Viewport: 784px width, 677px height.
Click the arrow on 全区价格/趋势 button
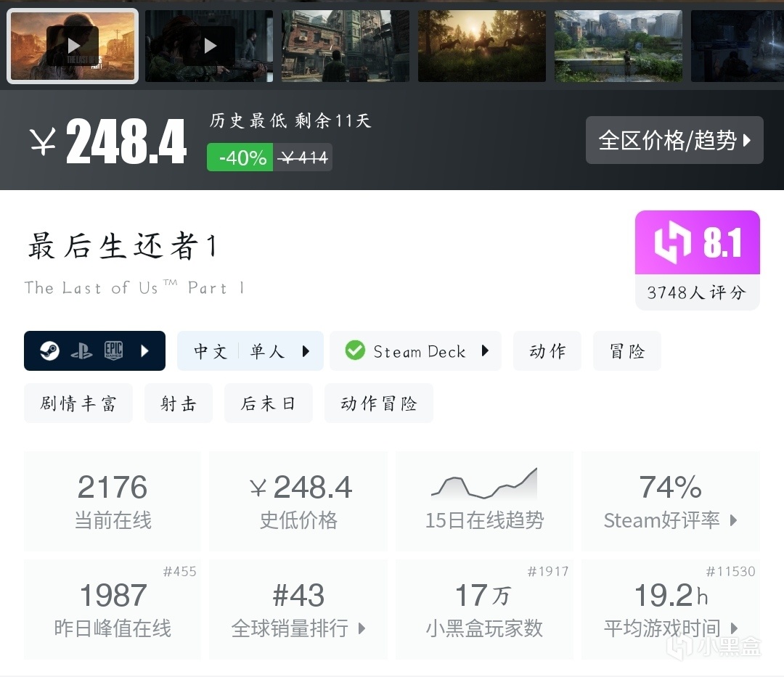(x=747, y=140)
